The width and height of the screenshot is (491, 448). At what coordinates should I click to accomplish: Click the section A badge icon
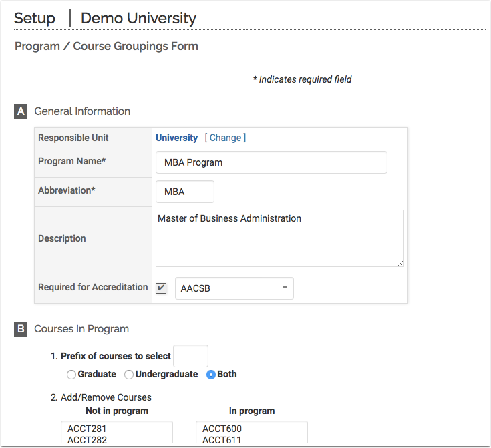(x=21, y=111)
